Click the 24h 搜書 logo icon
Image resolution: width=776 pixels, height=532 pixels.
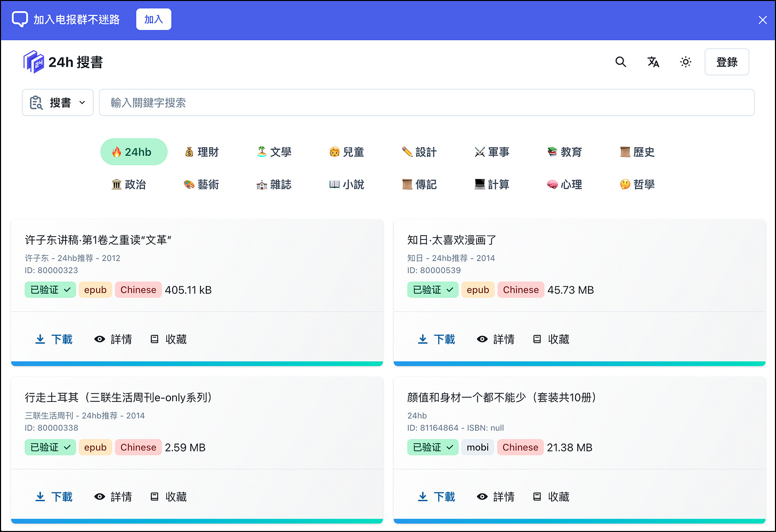tap(34, 62)
